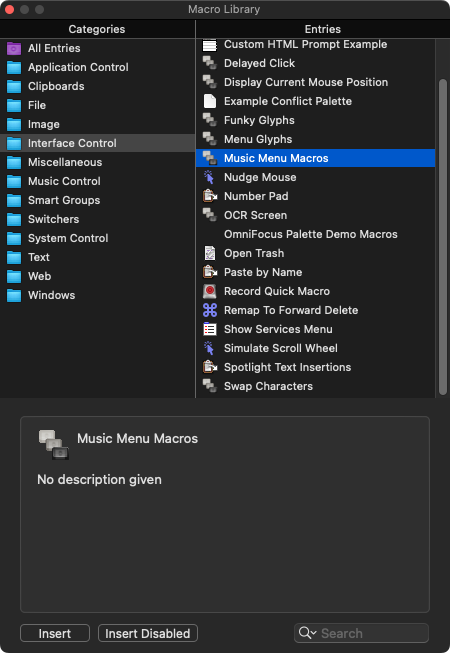Image resolution: width=450 pixels, height=653 pixels.
Task: Click the Spotlight Text Insertions clipboard icon
Action: click(209, 367)
